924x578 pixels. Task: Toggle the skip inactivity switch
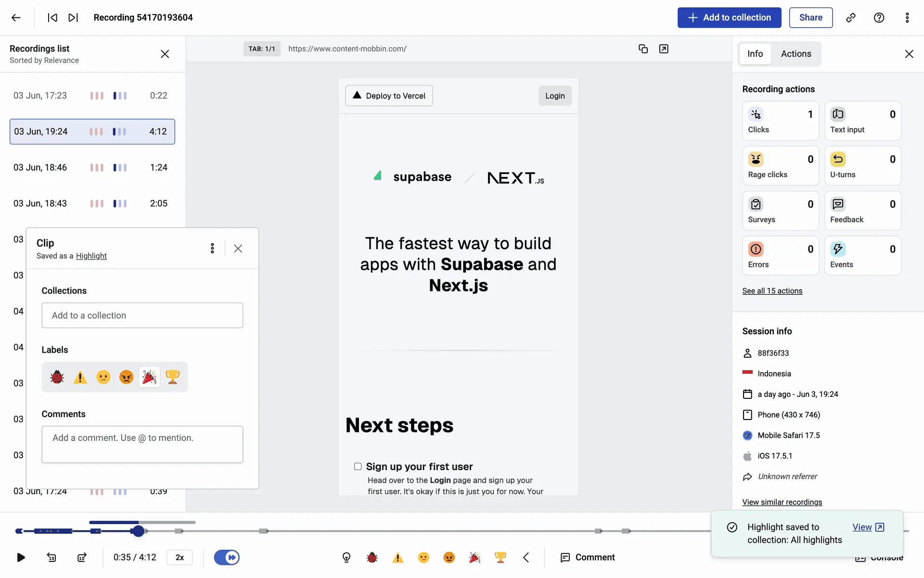point(227,557)
